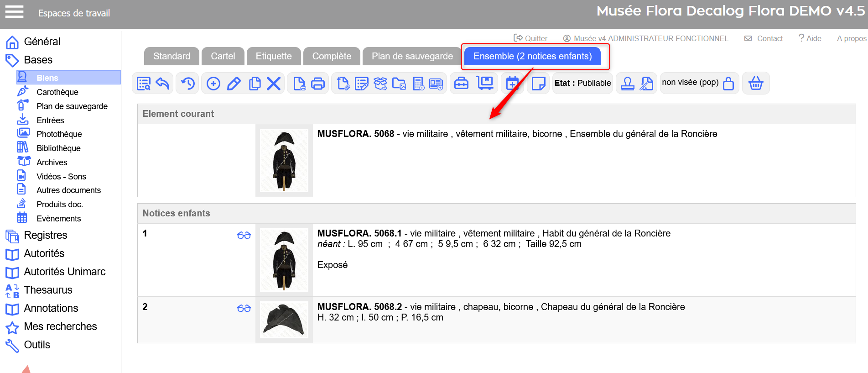Viewport: 868px width, 373px height.
Task: Open the hamburger menu at top left
Action: (x=14, y=12)
